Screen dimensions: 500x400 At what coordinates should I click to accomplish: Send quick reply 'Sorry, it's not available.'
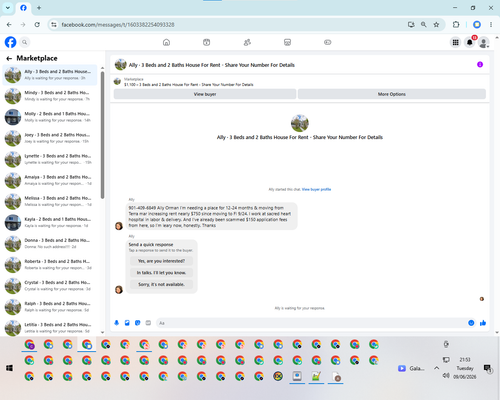click(161, 284)
